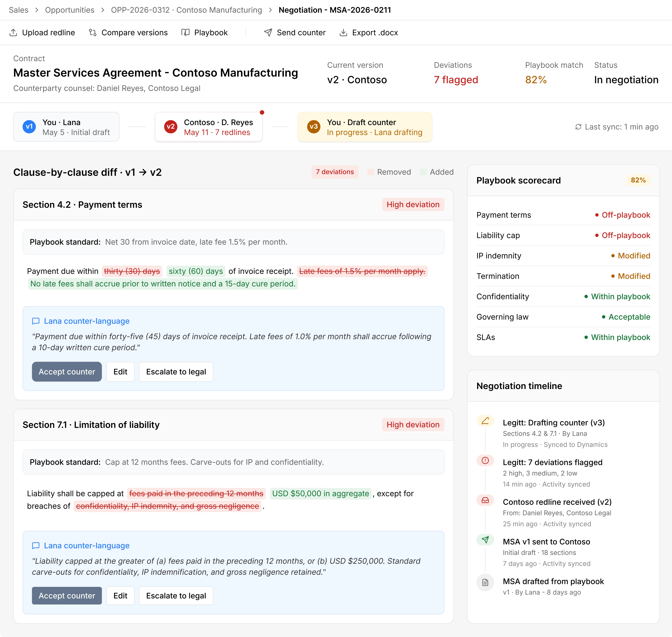The height and width of the screenshot is (637, 672).
Task: Open the Sales breadcrumb
Action: point(19,10)
